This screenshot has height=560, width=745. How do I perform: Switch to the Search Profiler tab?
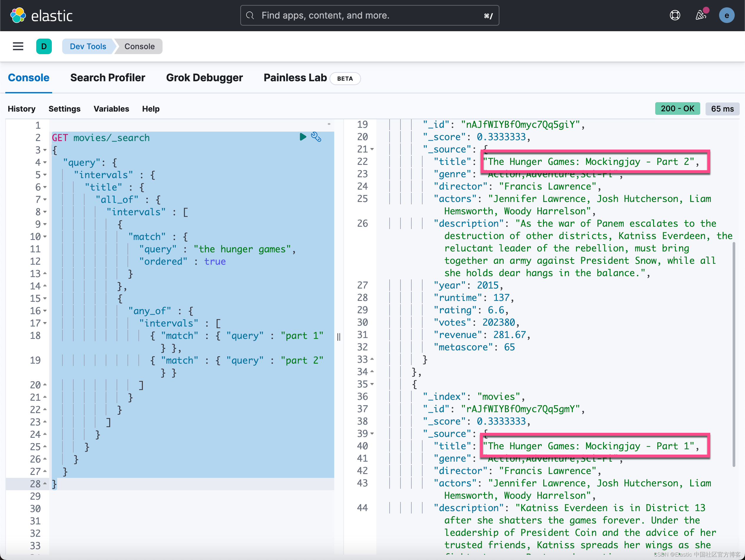[x=107, y=78]
